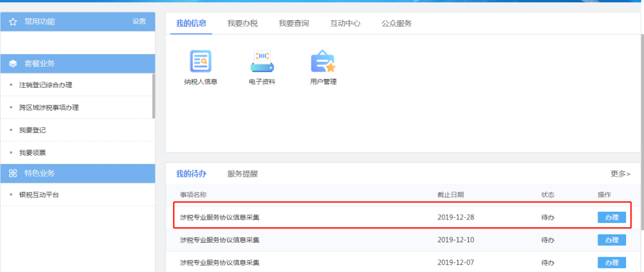Click the 待办 status in the 2019-12-28 row
This screenshot has height=272, width=644.
548,217
